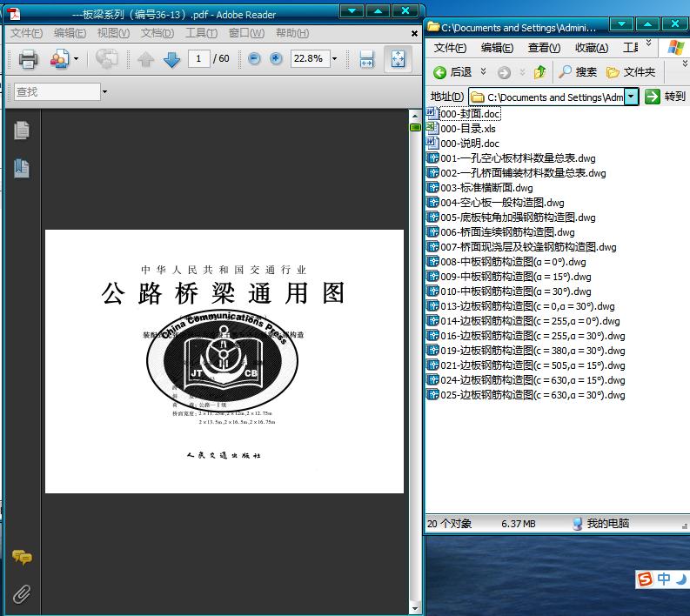Click the 后退 back button in Explorer
This screenshot has height=616, width=690.
click(x=452, y=71)
